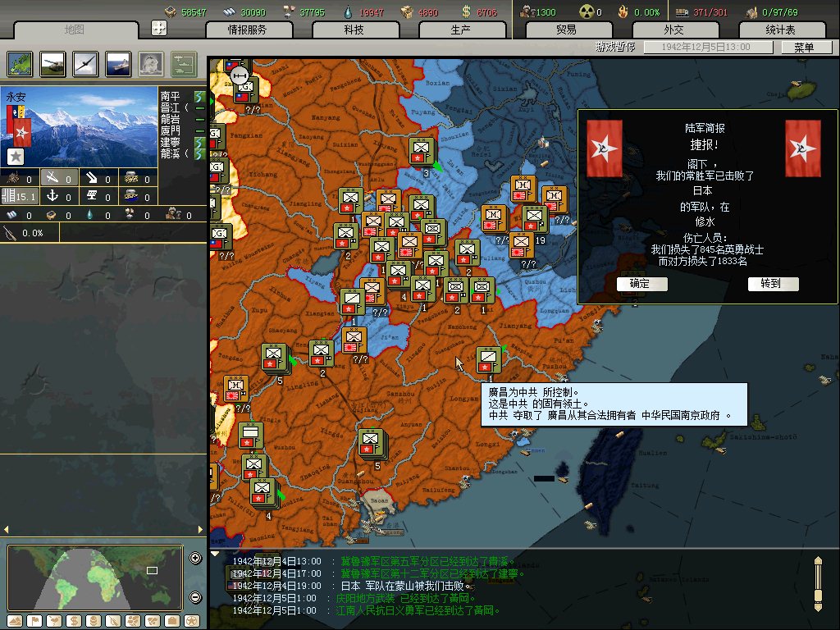The width and height of the screenshot is (840, 630).
Task: Select adjacent province 南平
Action: (x=171, y=96)
